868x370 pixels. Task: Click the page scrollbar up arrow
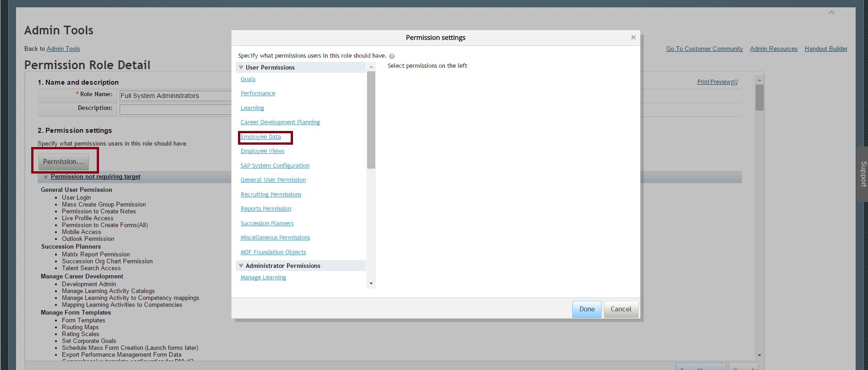[759, 80]
